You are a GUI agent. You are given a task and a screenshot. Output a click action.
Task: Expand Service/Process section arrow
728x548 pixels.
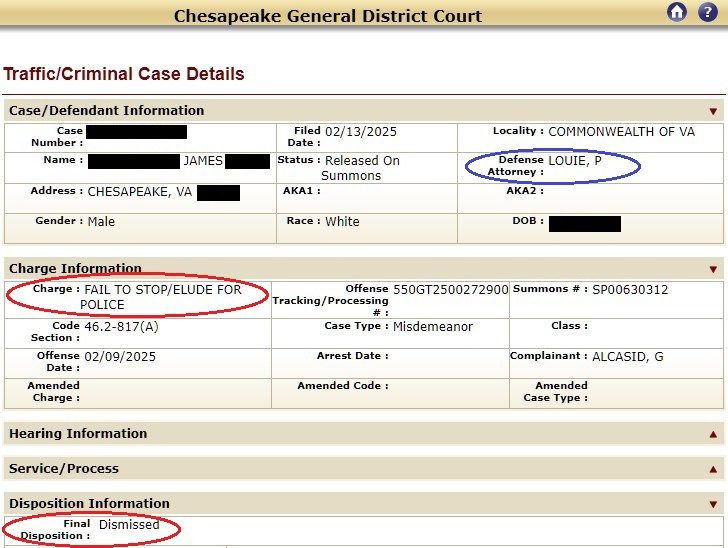click(x=713, y=470)
